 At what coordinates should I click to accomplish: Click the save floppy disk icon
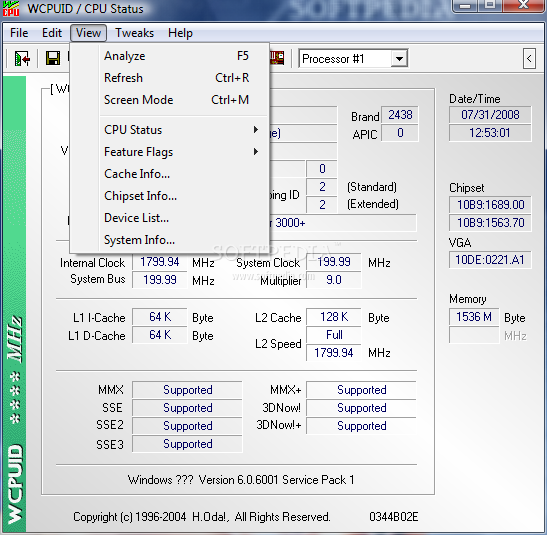53,58
